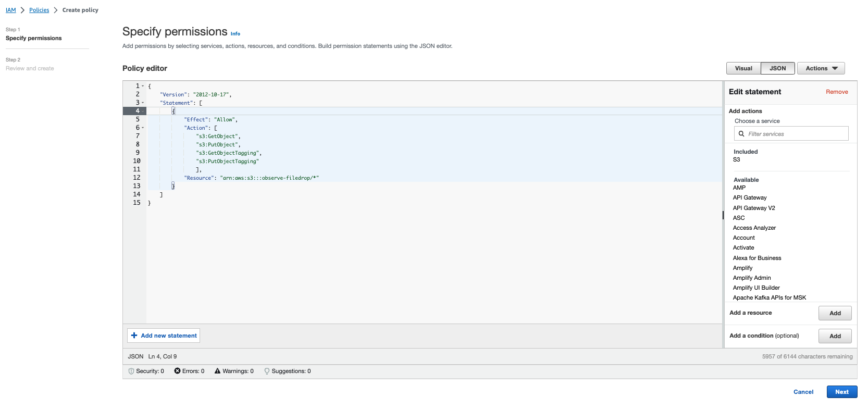The image size is (868, 409).
Task: Click the search magnifier icon in Filter services
Action: (x=741, y=134)
